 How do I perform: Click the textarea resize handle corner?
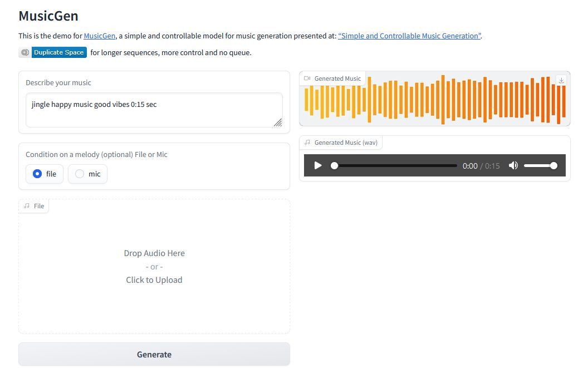277,122
